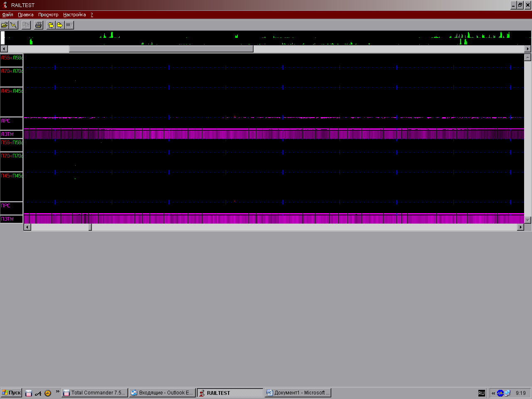This screenshot has width=532, height=399.
Task: Switch to Total Commander 7.5 taskbar button
Action: click(95, 393)
